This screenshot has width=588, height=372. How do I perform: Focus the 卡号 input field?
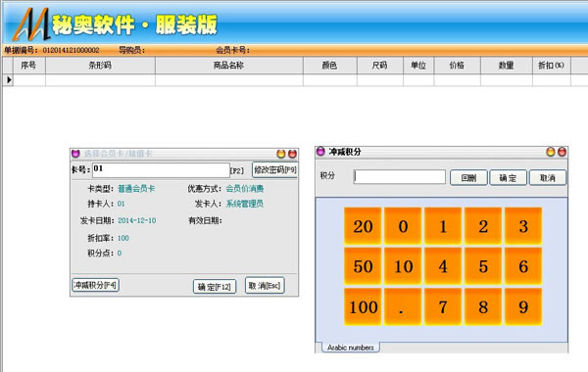coord(161,169)
